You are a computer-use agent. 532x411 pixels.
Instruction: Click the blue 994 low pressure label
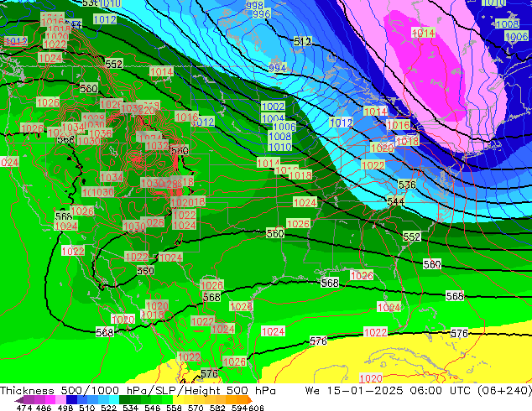tap(278, 68)
